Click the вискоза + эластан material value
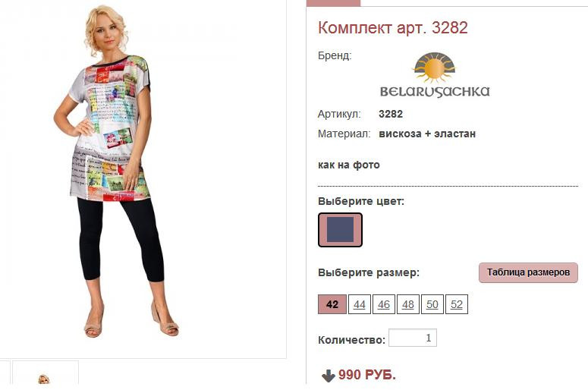Viewport: 588px width, 390px height. [427, 134]
